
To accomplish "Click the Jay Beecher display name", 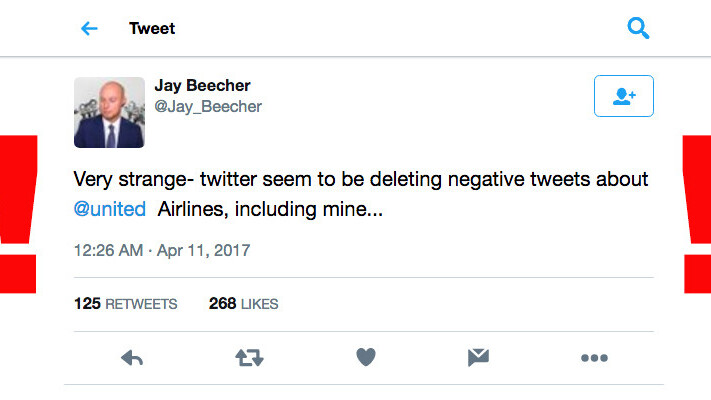I will [201, 85].
